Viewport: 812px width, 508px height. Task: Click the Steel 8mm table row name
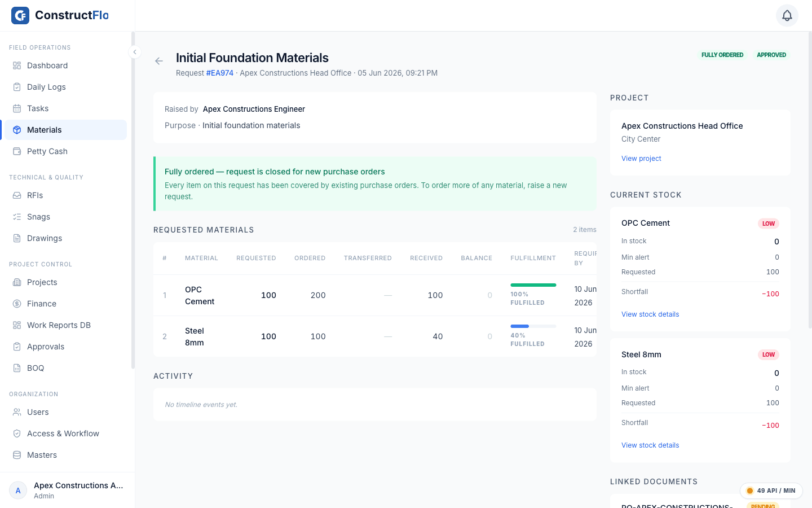click(195, 336)
